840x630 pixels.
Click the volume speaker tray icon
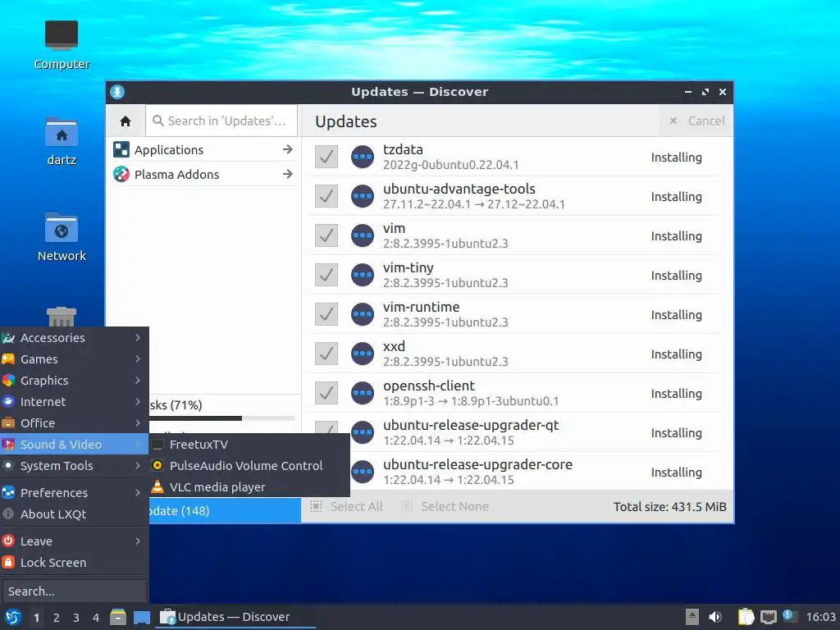tap(715, 617)
